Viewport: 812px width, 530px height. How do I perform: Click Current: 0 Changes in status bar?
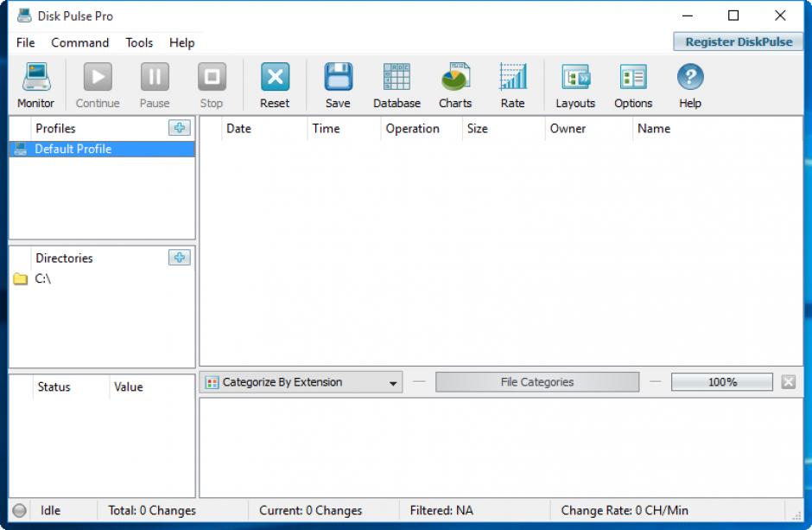(310, 511)
